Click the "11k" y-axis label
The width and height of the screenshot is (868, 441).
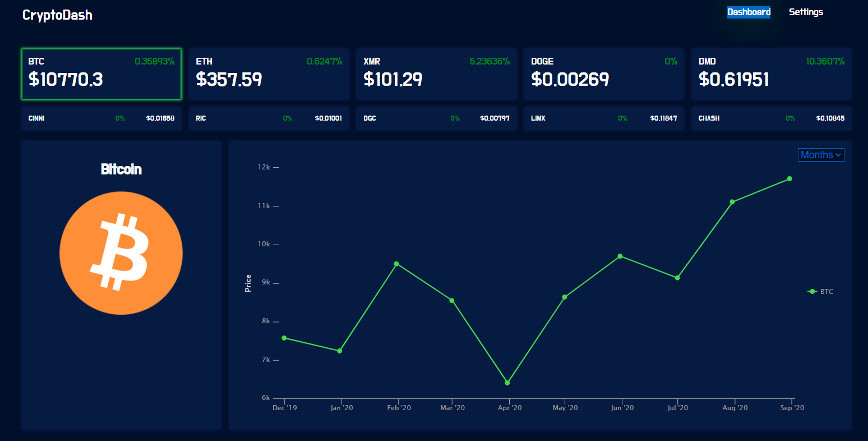point(264,206)
